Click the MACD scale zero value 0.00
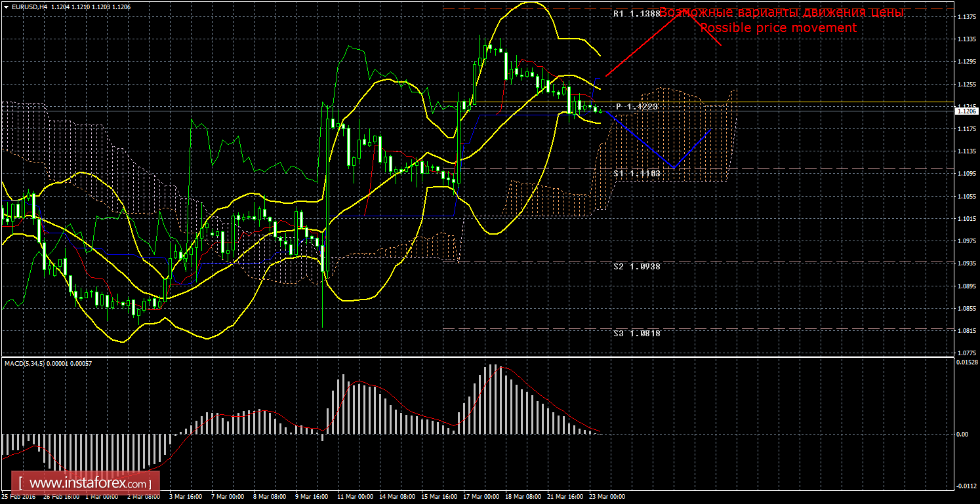980x504 pixels. point(964,434)
